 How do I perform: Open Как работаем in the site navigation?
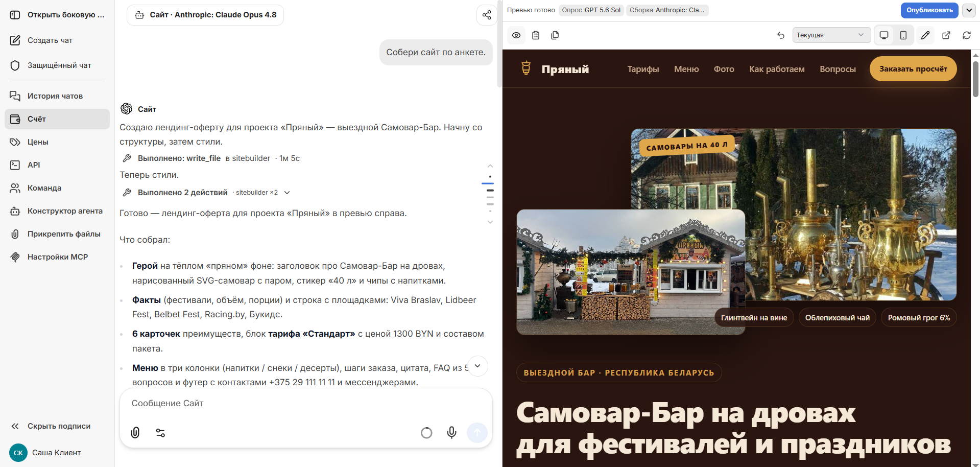777,69
